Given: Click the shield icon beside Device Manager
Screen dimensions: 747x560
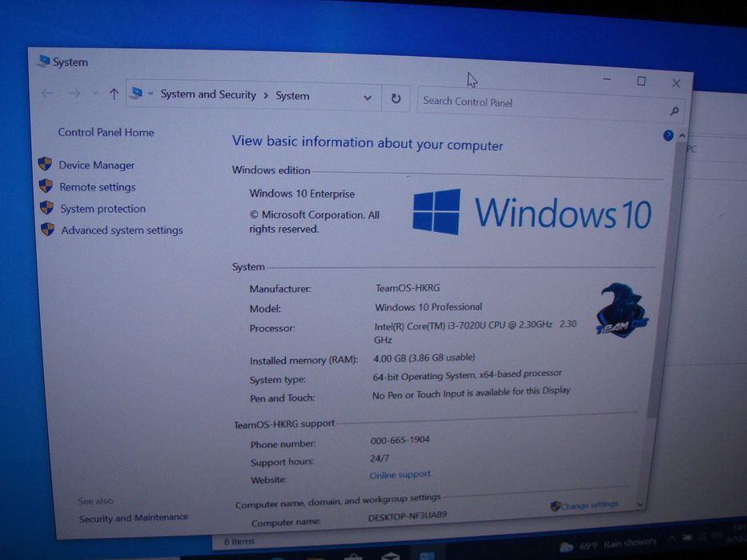Looking at the screenshot, I should (x=45, y=164).
